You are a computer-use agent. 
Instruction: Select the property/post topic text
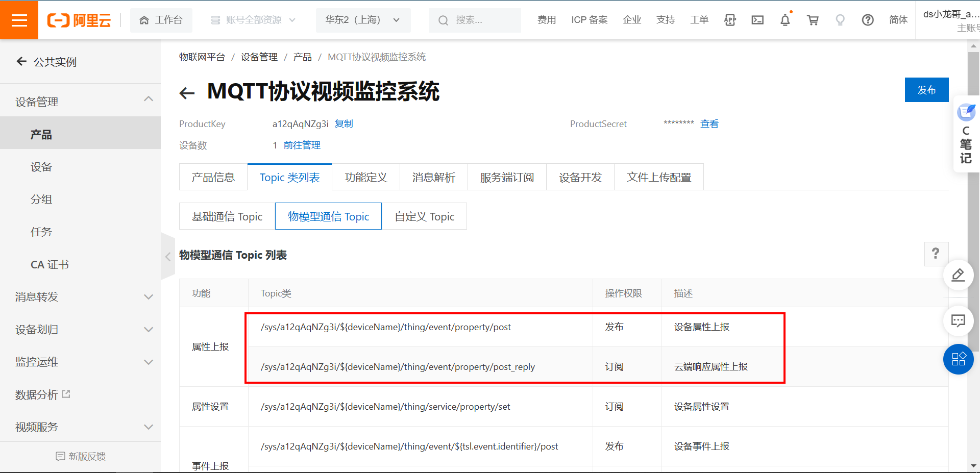385,327
